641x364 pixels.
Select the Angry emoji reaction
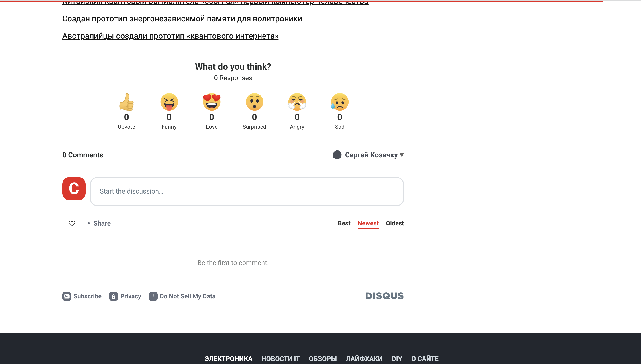tap(297, 102)
